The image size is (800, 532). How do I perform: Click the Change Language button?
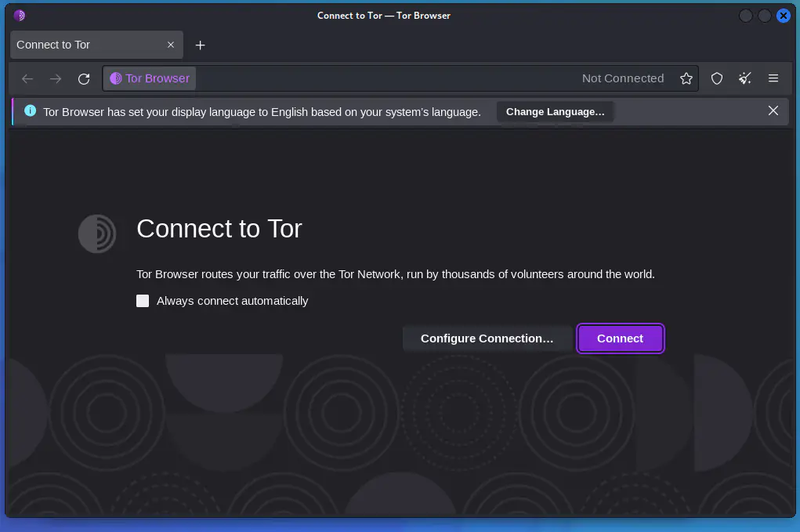pos(556,111)
